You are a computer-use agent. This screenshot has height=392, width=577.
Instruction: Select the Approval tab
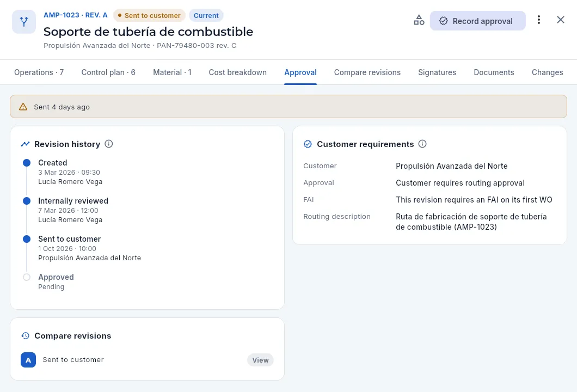point(300,72)
